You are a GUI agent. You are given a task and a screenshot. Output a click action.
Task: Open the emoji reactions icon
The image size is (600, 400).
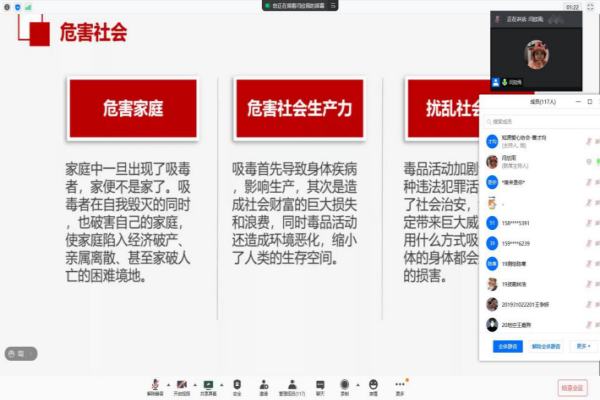(373, 384)
